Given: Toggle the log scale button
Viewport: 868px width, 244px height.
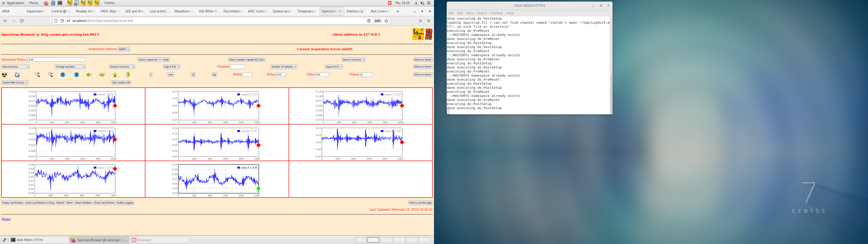Looking at the screenshot, I should pos(214,75).
